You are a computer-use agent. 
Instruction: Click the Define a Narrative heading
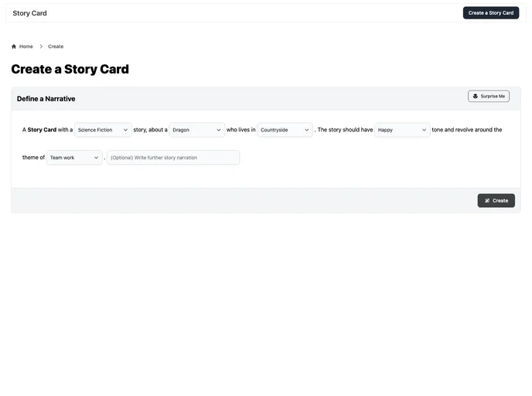click(46, 99)
